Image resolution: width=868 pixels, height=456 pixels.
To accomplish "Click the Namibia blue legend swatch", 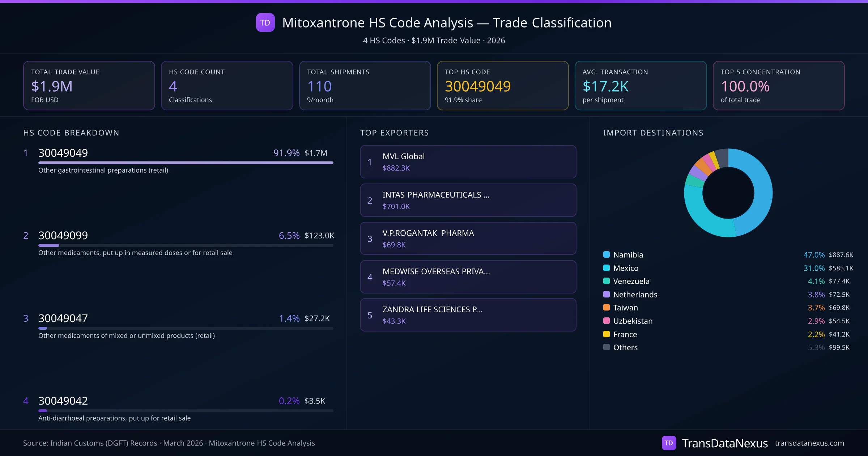I will click(x=607, y=254).
